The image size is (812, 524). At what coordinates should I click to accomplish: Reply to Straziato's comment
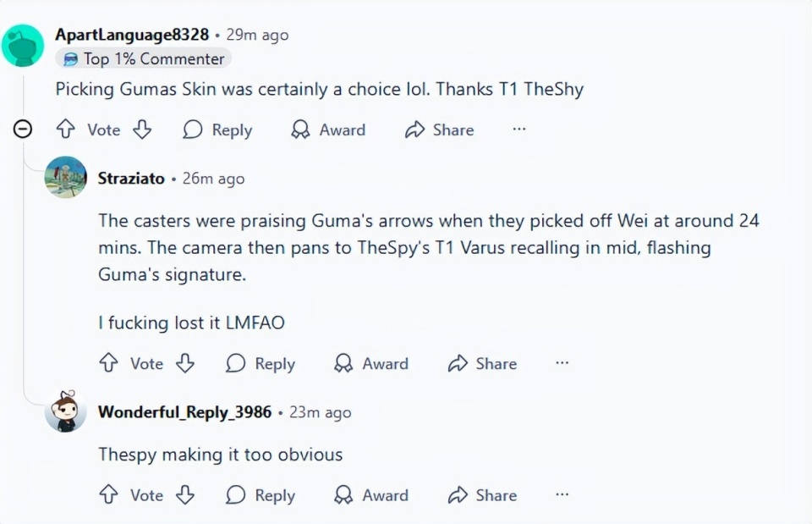coord(261,363)
